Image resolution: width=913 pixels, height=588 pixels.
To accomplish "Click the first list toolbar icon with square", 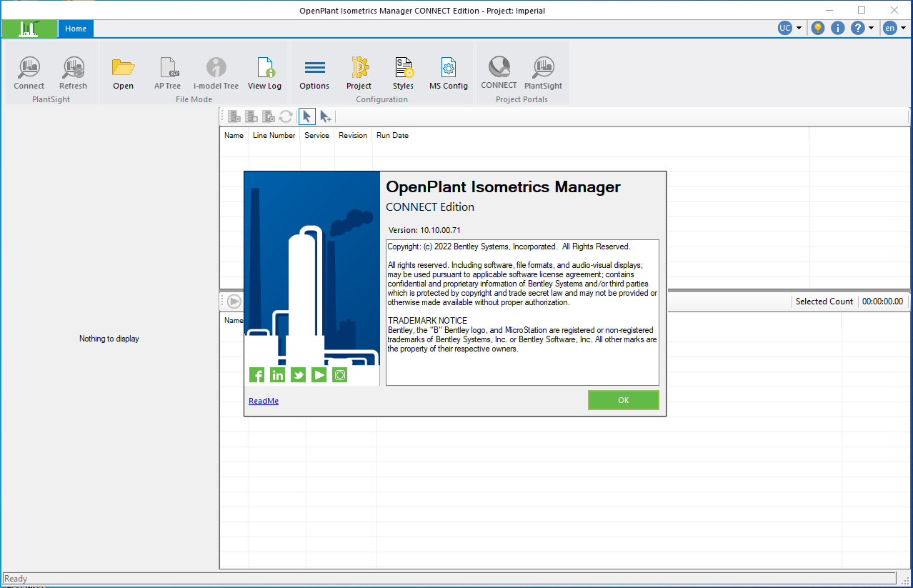I will (x=234, y=116).
